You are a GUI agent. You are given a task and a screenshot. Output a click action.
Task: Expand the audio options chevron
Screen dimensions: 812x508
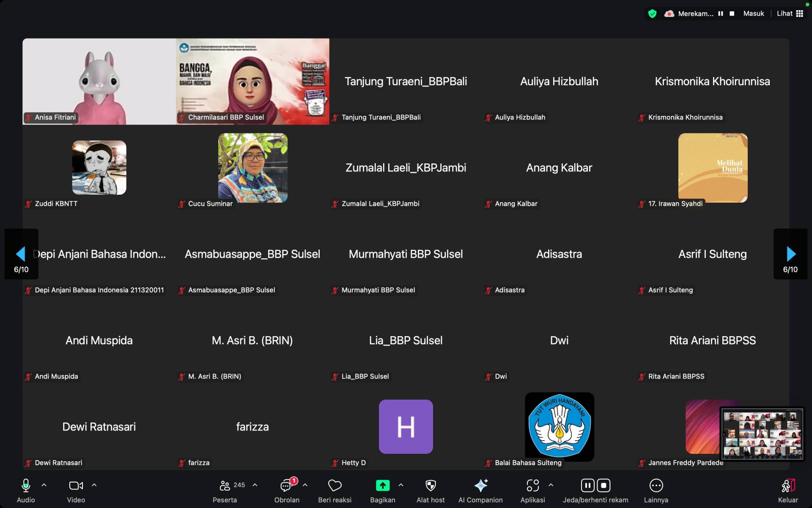(44, 485)
